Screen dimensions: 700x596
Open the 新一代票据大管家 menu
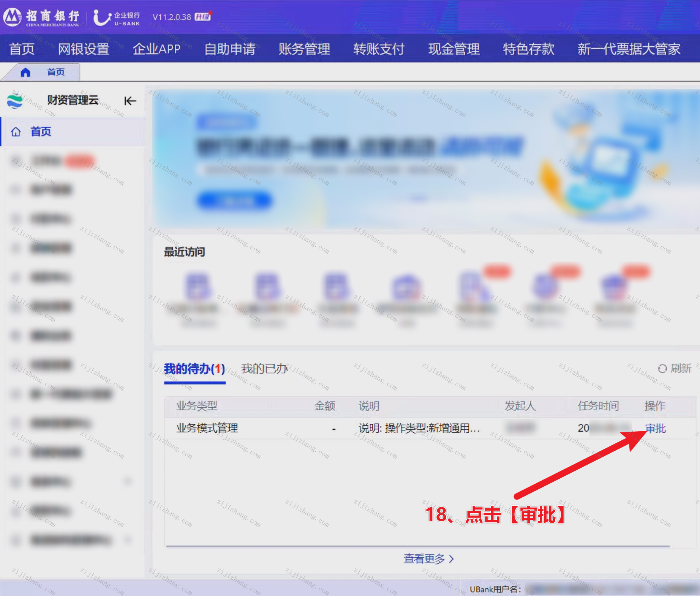(629, 49)
